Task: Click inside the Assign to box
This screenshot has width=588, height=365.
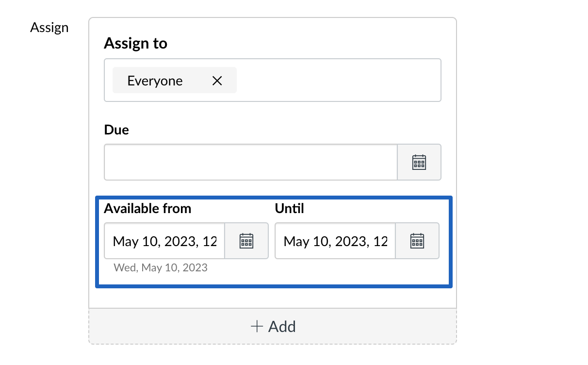Action: coord(340,80)
